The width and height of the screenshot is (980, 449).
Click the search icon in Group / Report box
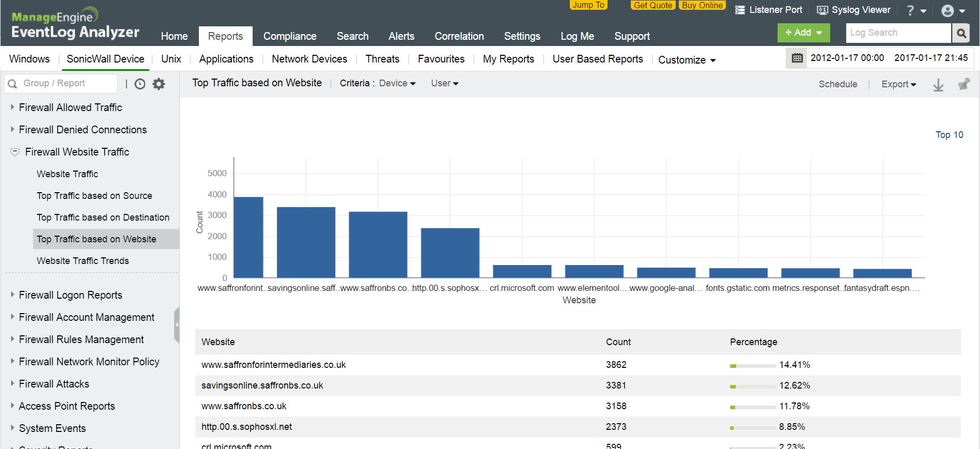point(12,84)
